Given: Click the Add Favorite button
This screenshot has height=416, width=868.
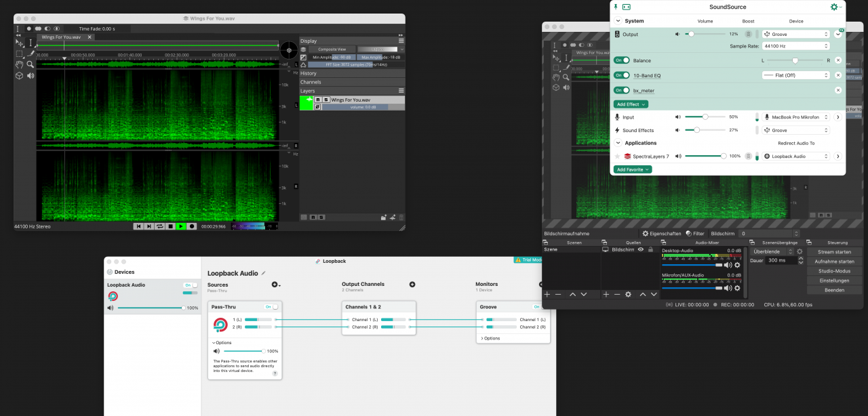Looking at the screenshot, I should [x=633, y=169].
